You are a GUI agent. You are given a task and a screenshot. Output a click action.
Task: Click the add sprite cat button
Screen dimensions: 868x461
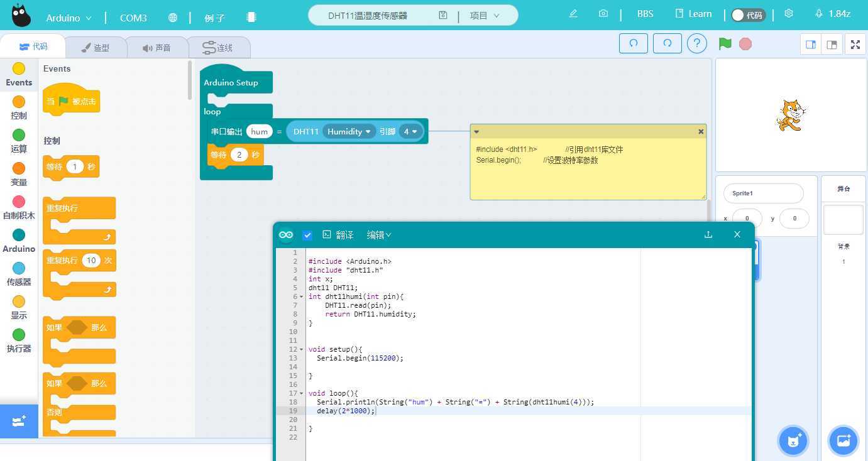(x=793, y=441)
